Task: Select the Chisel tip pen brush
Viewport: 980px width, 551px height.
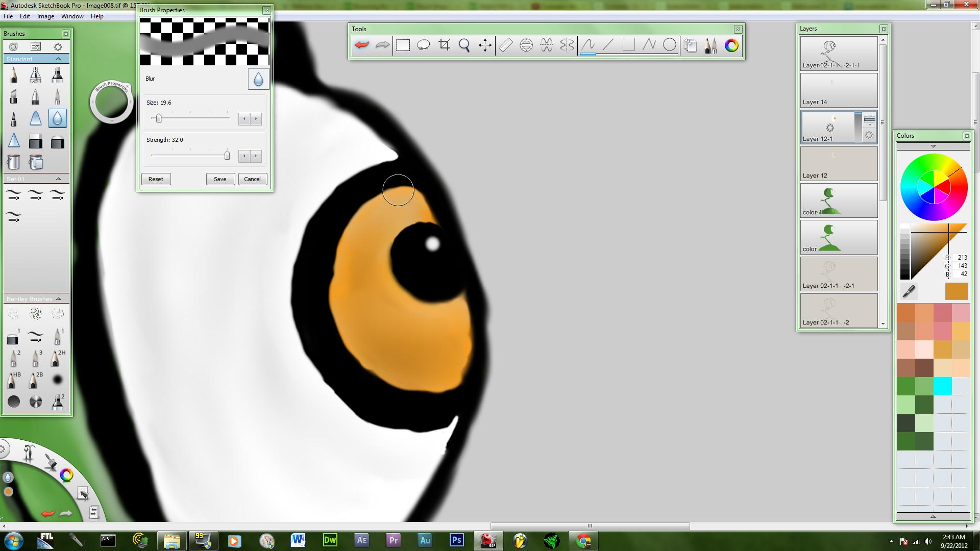Action: point(14,96)
